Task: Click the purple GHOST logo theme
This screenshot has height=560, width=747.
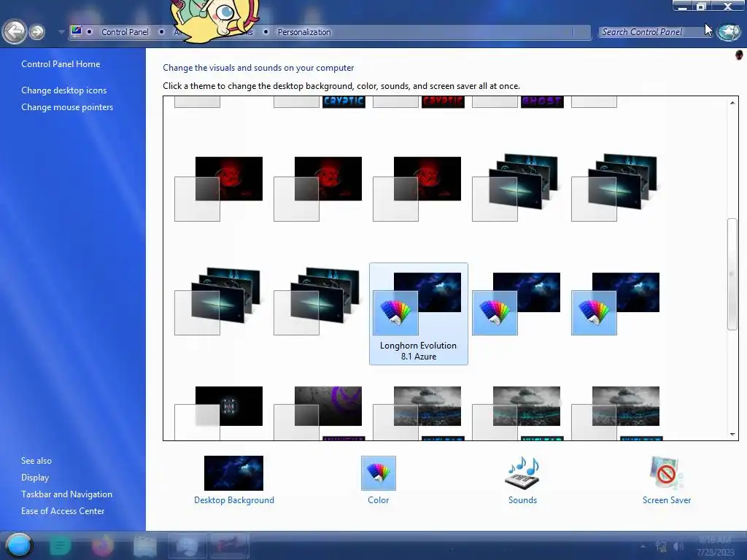Action: pos(542,101)
